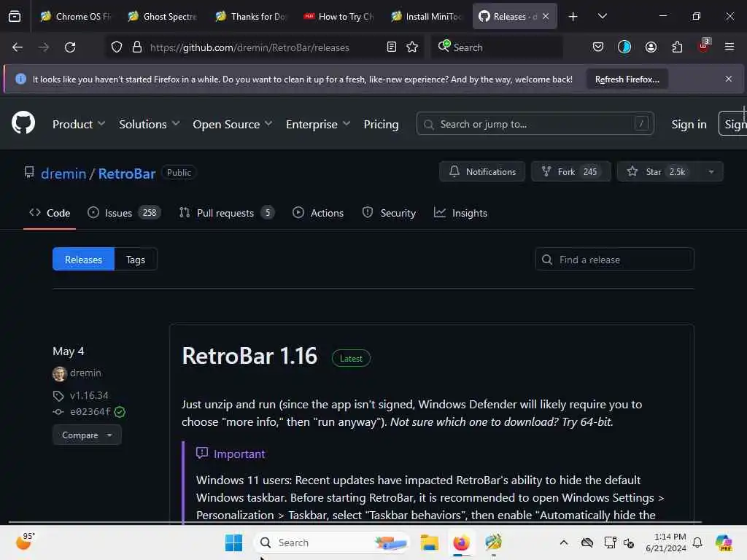Click Sign in
This screenshot has width=747, height=560.
point(689,124)
